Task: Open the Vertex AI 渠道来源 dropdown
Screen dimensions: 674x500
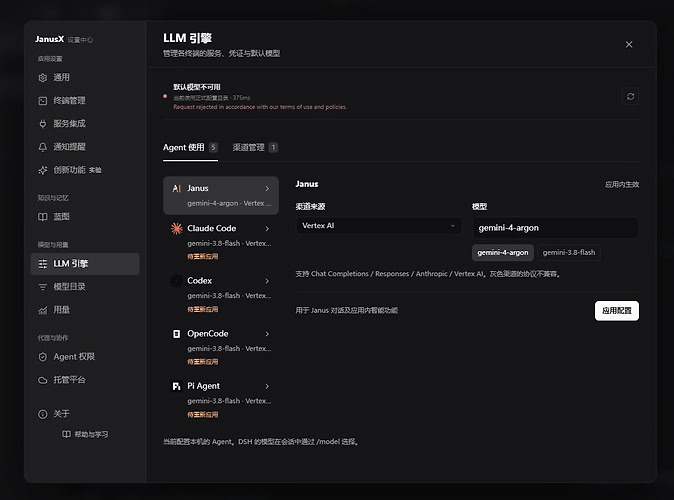Action: pos(378,226)
